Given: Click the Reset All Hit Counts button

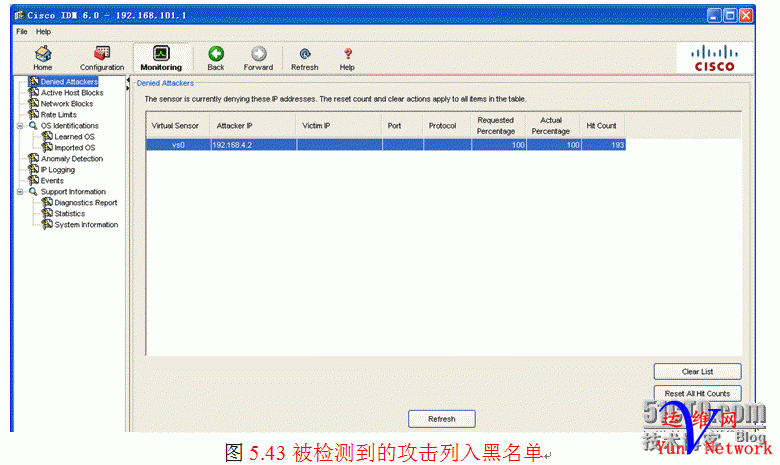Looking at the screenshot, I should click(697, 393).
